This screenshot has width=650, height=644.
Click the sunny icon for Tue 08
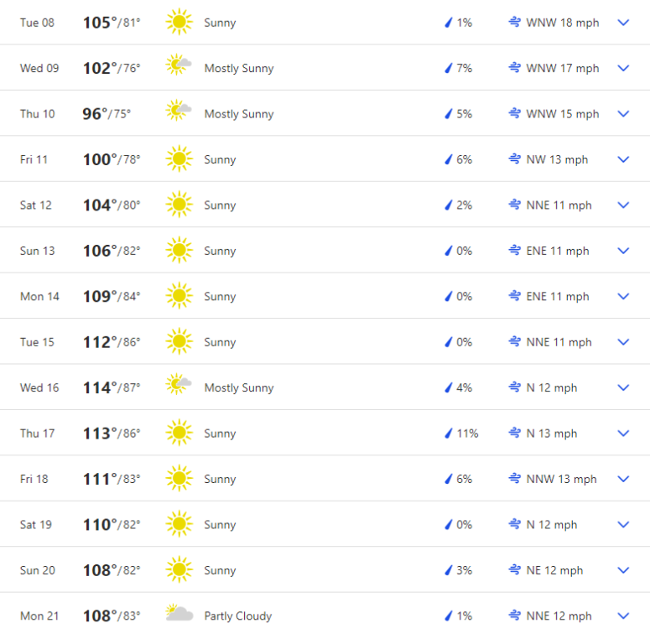(179, 23)
